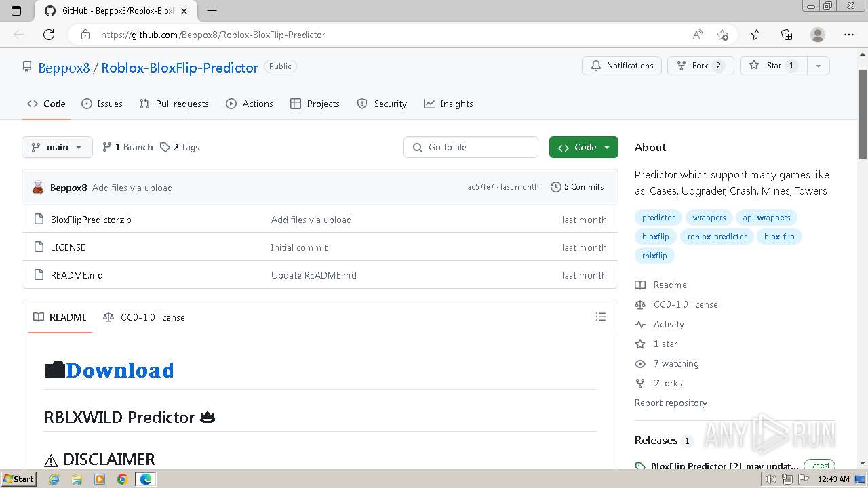Image resolution: width=868 pixels, height=488 pixels.
Task: Open Internet Explorer from taskbar
Action: click(54, 479)
